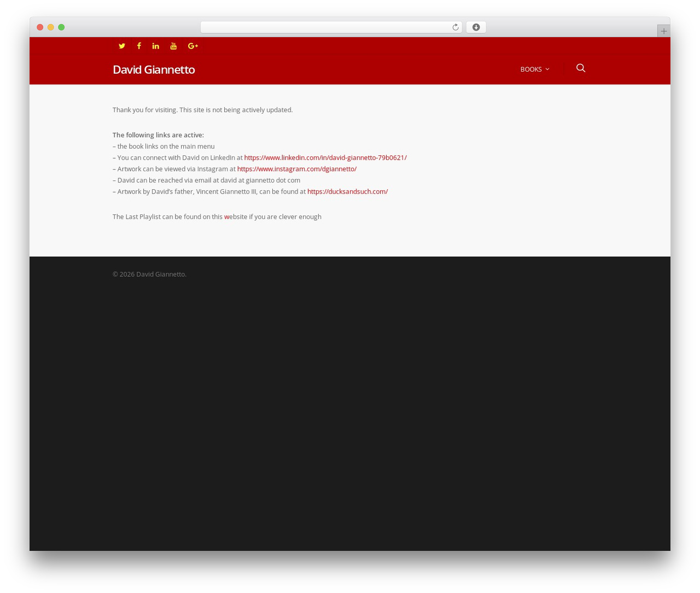This screenshot has height=593, width=700.
Task: Open the LinkedIn social icon
Action: pos(156,46)
